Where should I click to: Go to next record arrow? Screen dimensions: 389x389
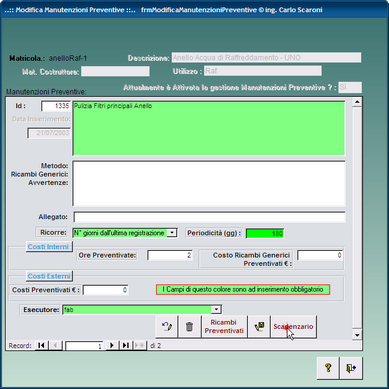click(112, 345)
